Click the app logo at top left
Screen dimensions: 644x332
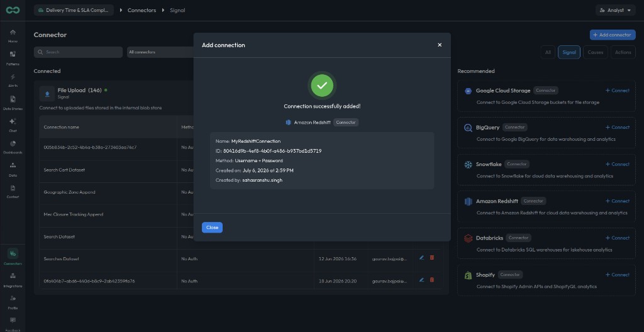point(13,10)
